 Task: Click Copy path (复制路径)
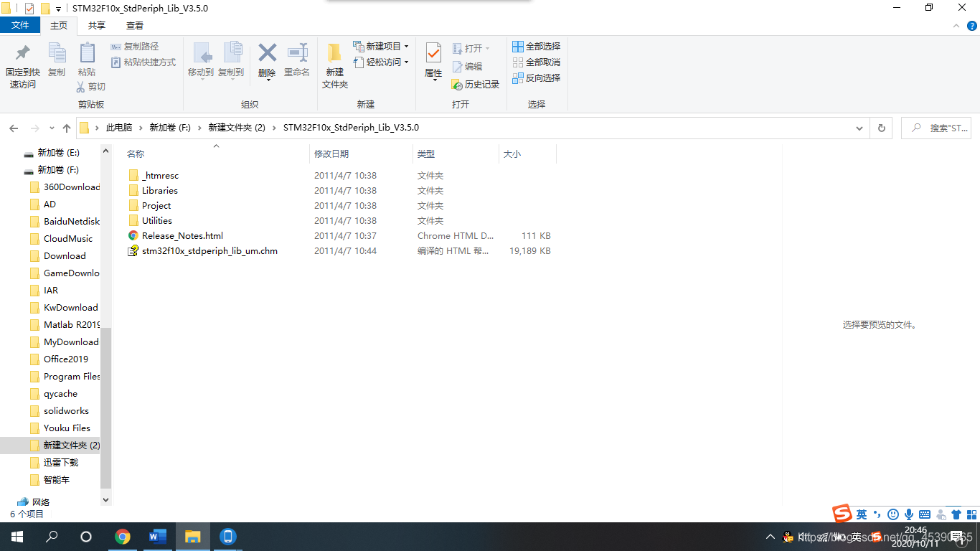pyautogui.click(x=135, y=47)
